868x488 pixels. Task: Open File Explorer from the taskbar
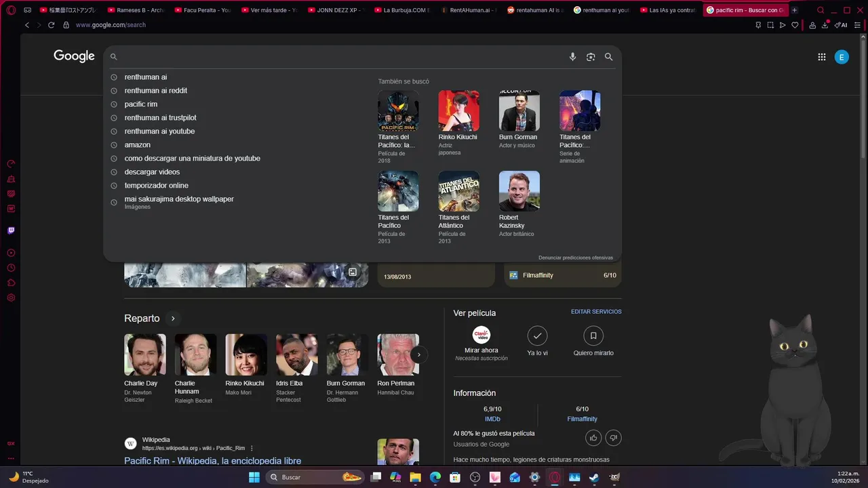coord(415,477)
